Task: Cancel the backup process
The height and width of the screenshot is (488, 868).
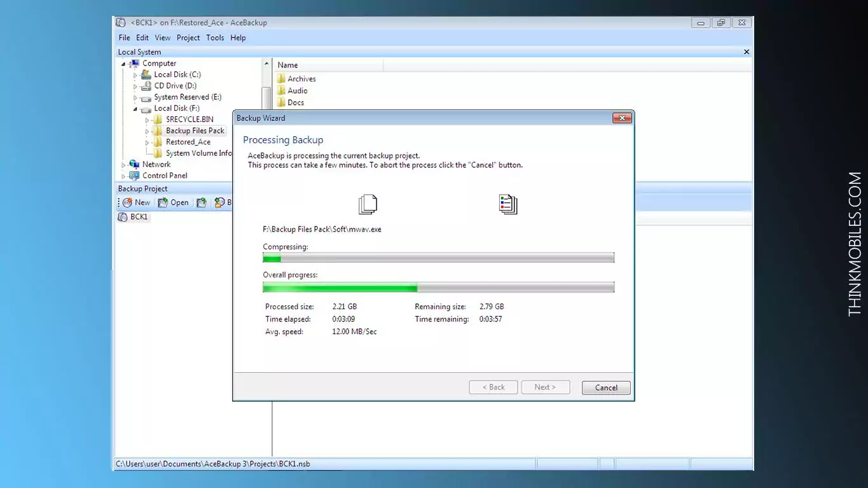Action: click(x=606, y=387)
